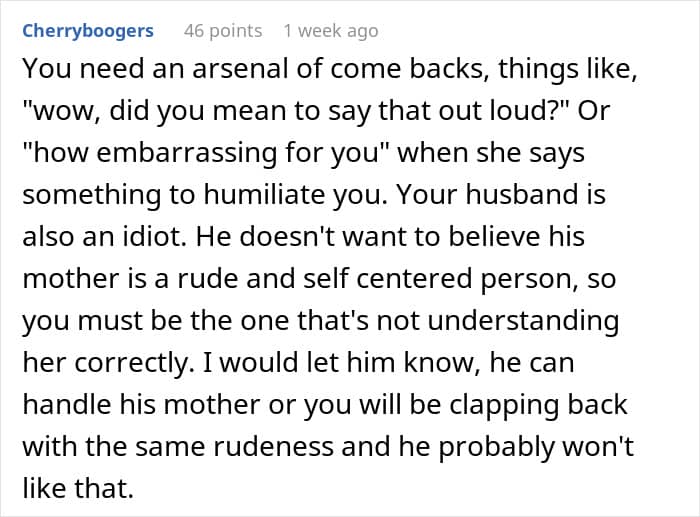
Task: Click the words clapping back
Action: pos(538,404)
